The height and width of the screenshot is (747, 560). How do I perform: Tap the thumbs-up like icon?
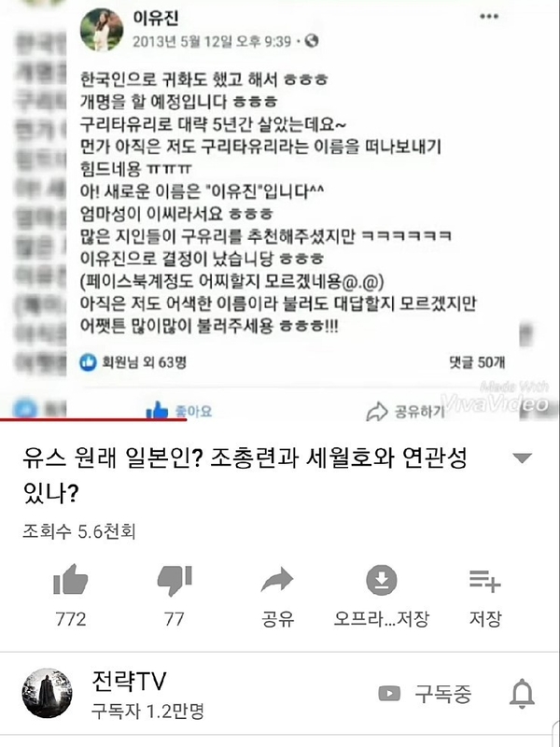coord(71,579)
